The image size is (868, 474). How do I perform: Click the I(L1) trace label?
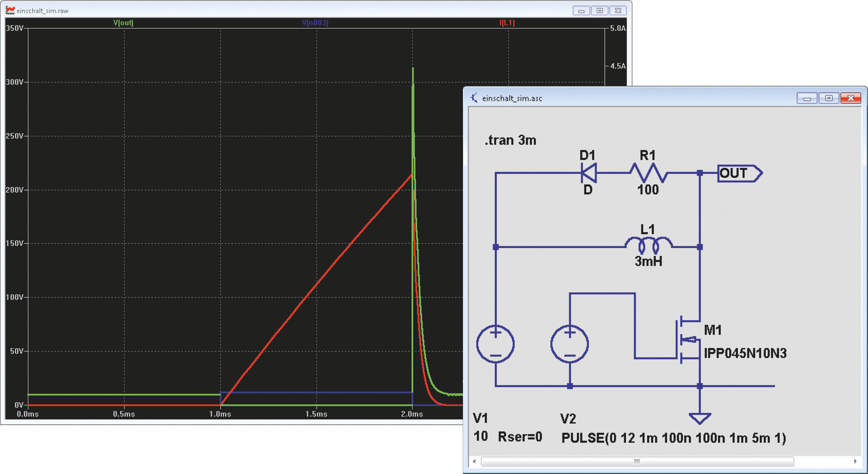coord(507,23)
